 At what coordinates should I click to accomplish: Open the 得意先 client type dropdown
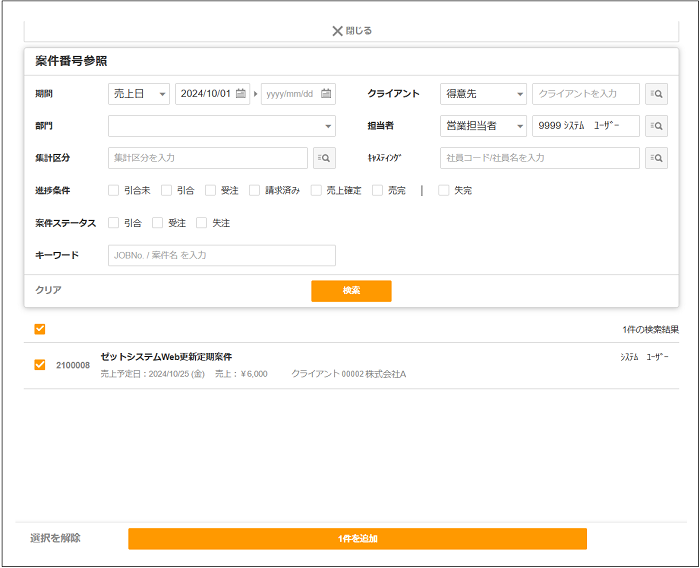[x=483, y=94]
